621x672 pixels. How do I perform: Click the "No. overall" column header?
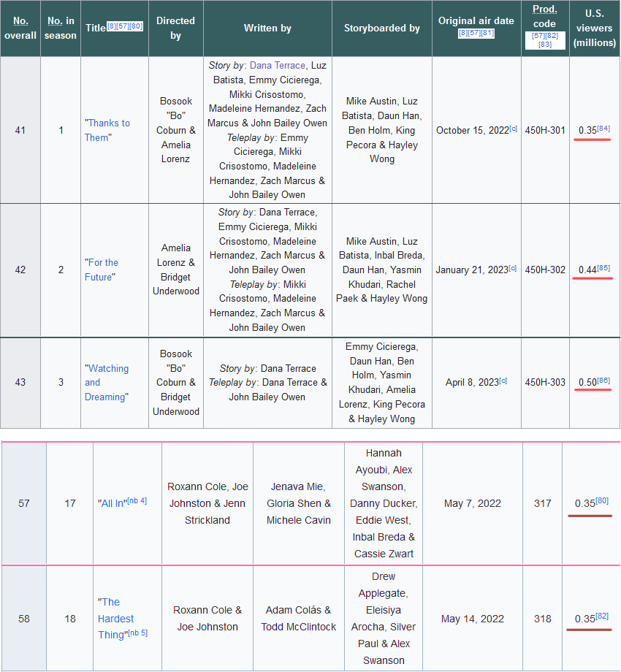click(x=20, y=28)
